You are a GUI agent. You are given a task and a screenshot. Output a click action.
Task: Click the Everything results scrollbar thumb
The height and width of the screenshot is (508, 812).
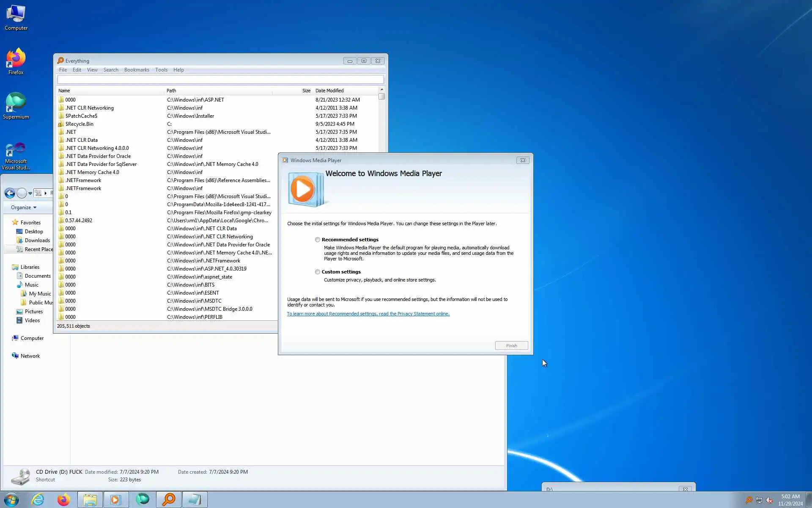point(381,97)
